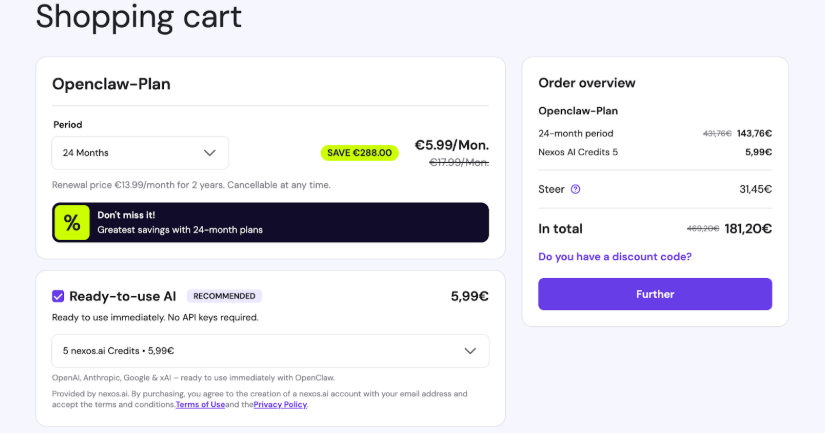Open the 'Do you have a discount code?' link
Image resolution: width=825 pixels, height=434 pixels.
click(x=615, y=257)
